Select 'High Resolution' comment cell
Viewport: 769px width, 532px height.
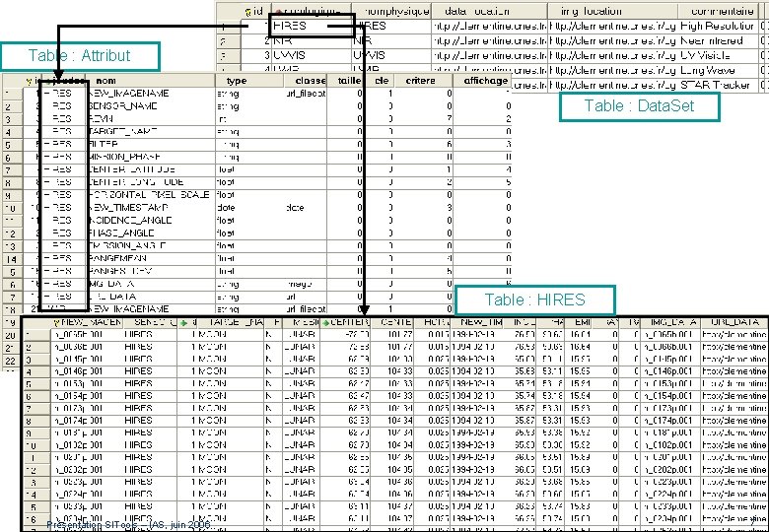click(718, 26)
